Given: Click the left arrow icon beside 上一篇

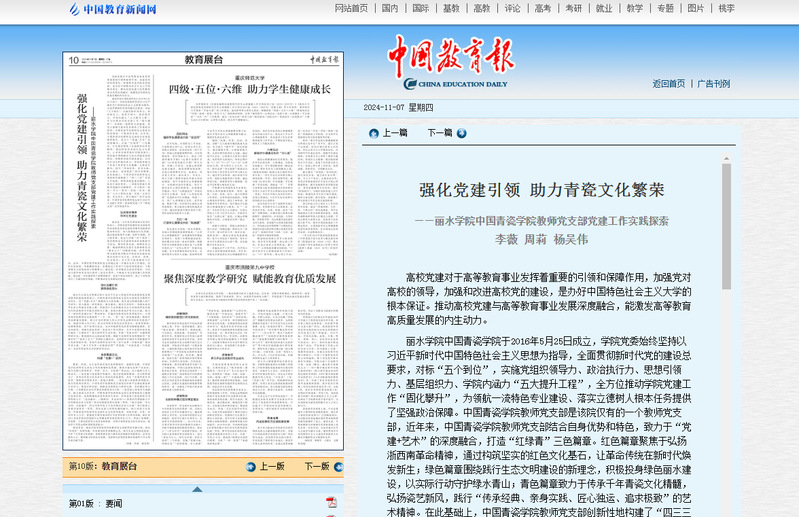Looking at the screenshot, I should [374, 133].
